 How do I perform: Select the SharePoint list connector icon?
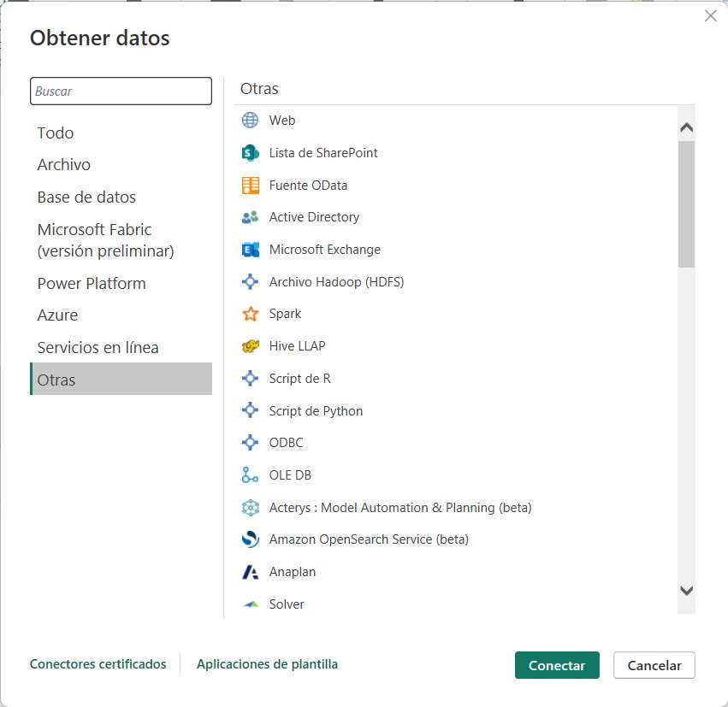click(x=250, y=153)
